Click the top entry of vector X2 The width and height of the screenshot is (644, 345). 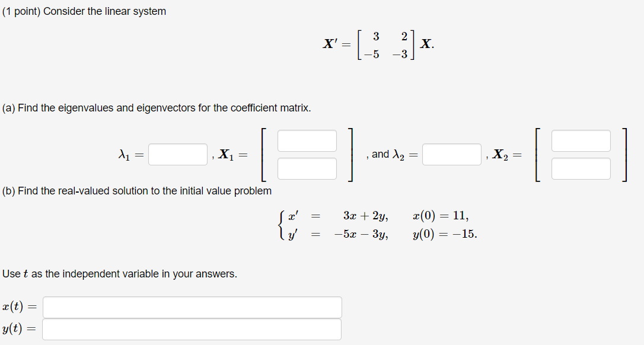point(581,140)
